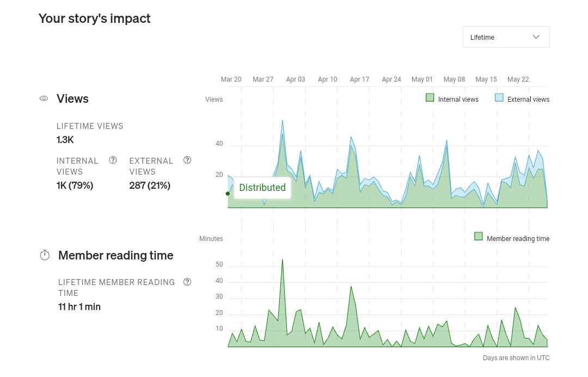
Task: Click the green Member reading time legend square
Action: [479, 237]
